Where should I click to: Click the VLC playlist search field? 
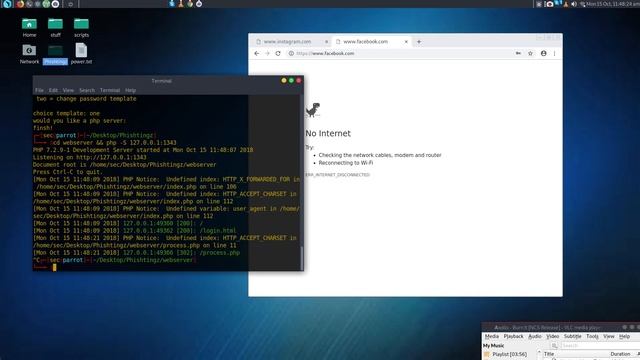599,346
